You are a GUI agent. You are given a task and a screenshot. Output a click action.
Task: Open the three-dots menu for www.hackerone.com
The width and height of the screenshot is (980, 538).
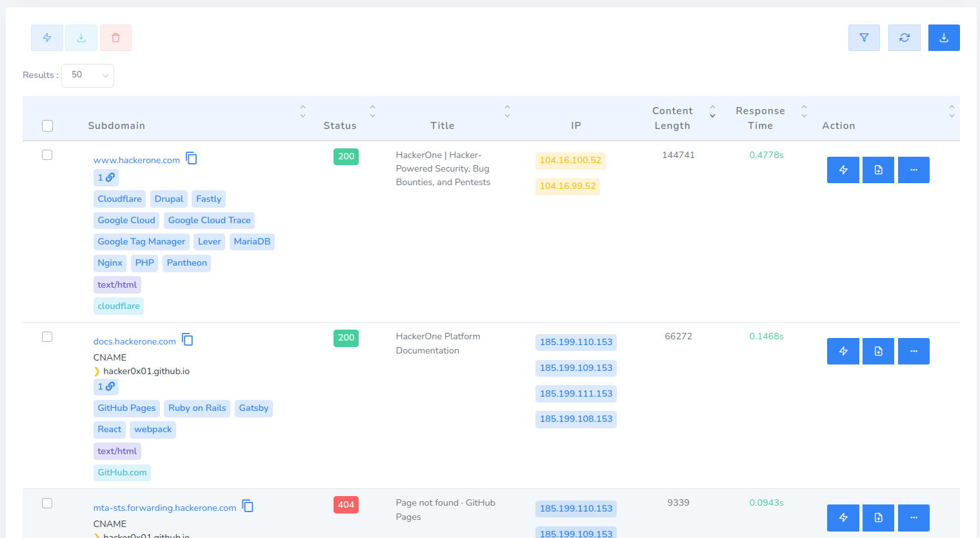click(x=914, y=170)
